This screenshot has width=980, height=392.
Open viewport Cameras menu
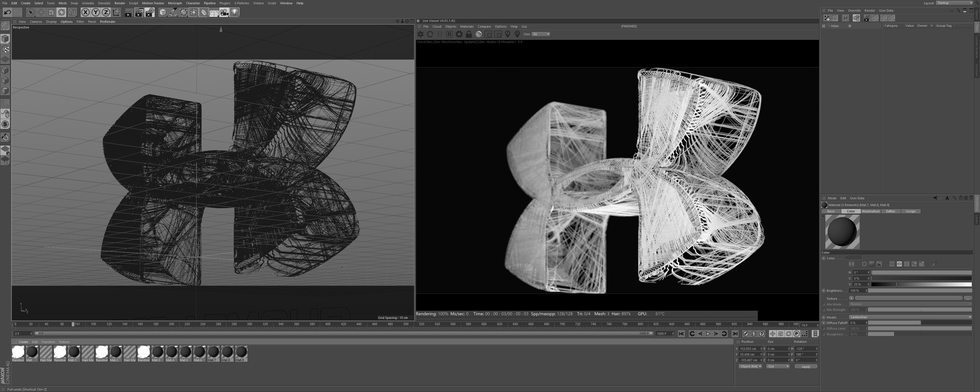tap(36, 22)
